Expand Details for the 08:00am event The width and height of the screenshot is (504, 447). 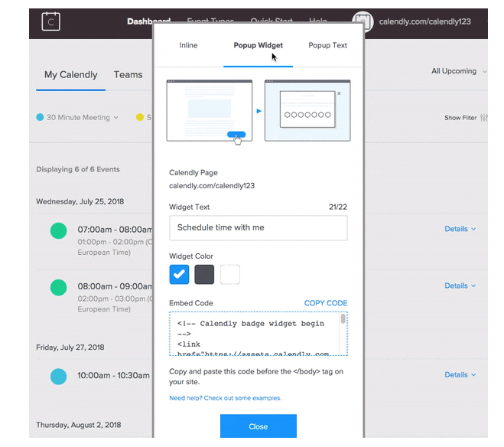click(x=460, y=285)
